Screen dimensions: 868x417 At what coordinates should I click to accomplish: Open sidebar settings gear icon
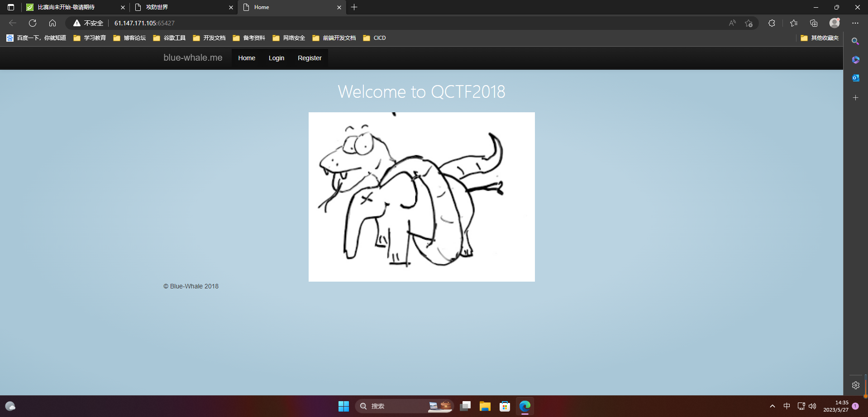855,385
